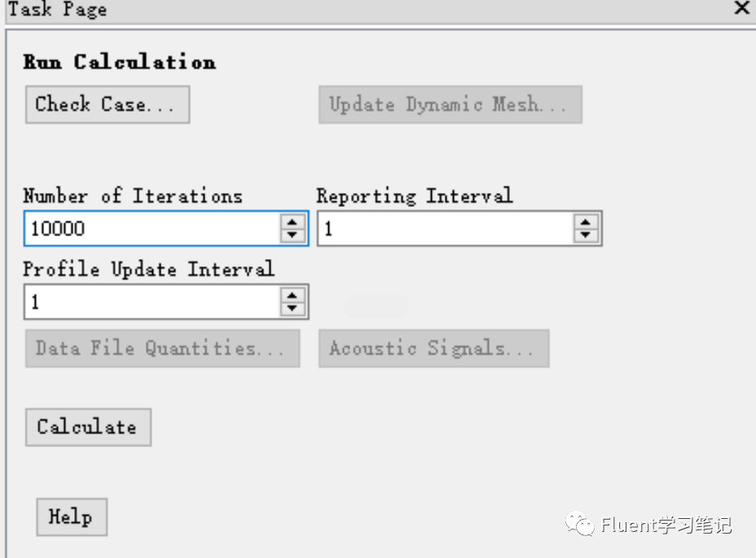Viewport: 756px width, 558px height.
Task: Decrement Reporting Interval using down arrow
Action: [x=585, y=235]
